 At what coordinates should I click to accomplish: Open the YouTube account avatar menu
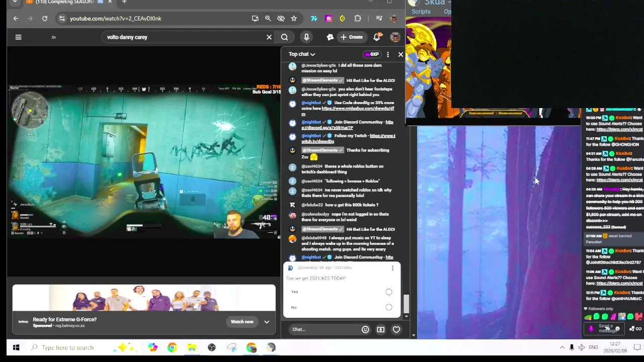395,37
